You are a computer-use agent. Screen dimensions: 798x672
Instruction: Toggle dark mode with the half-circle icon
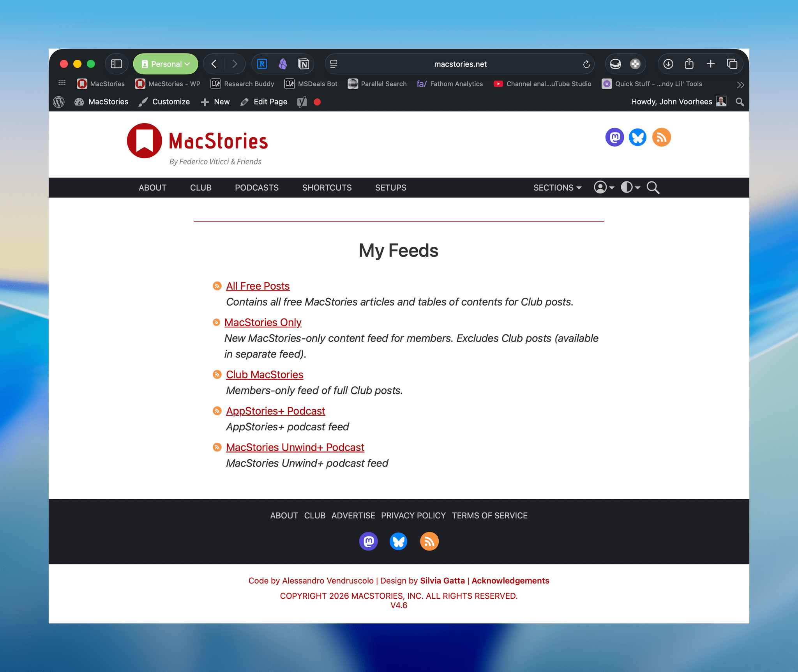click(627, 187)
